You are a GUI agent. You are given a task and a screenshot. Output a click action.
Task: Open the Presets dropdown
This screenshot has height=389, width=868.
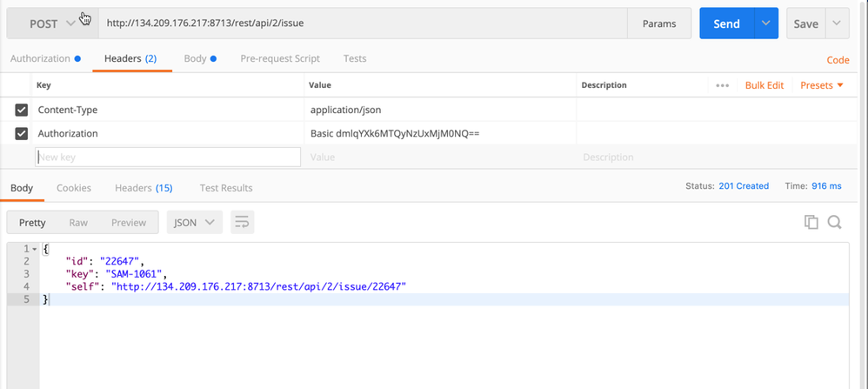[822, 85]
